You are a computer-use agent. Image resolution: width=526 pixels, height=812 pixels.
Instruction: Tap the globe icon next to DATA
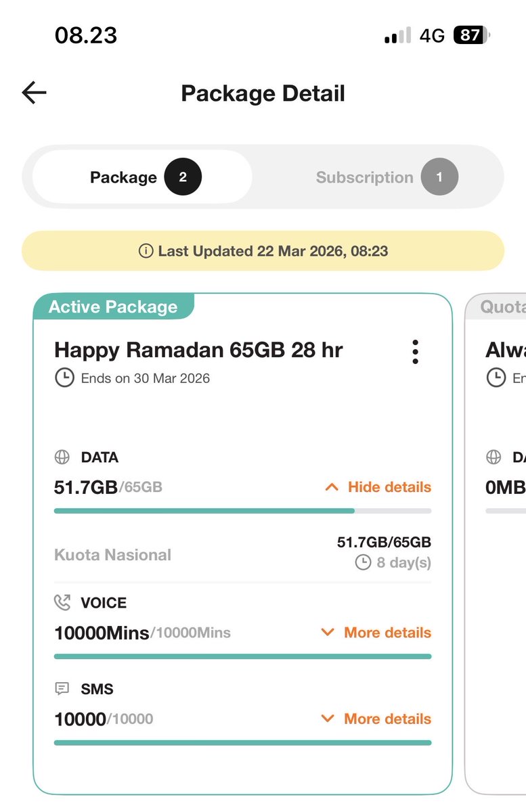62,457
